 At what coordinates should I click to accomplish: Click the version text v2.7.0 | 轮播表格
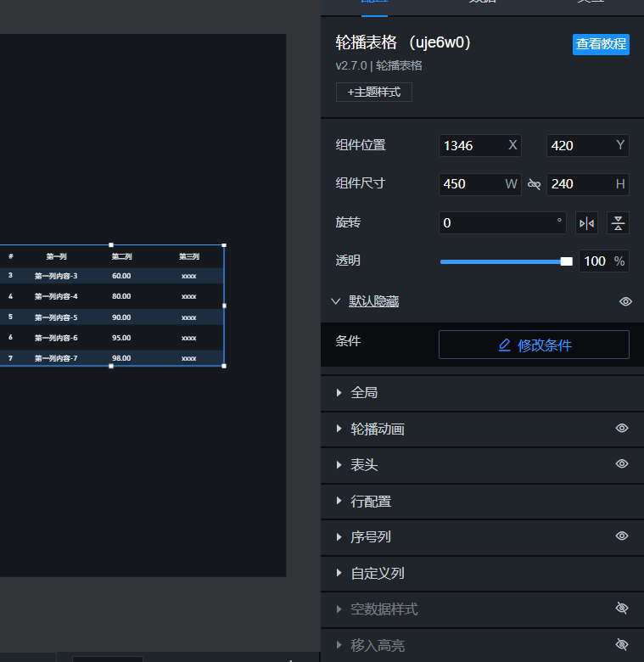pyautogui.click(x=378, y=66)
